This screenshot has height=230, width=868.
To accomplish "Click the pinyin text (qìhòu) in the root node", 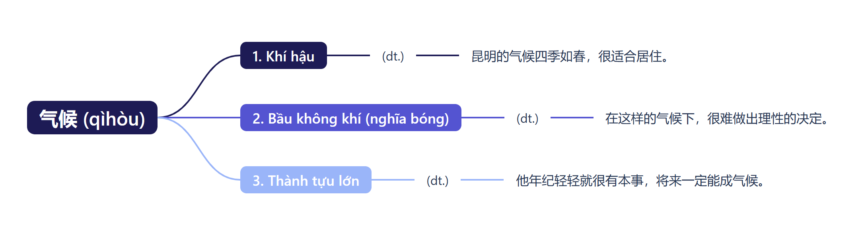I will [114, 119].
